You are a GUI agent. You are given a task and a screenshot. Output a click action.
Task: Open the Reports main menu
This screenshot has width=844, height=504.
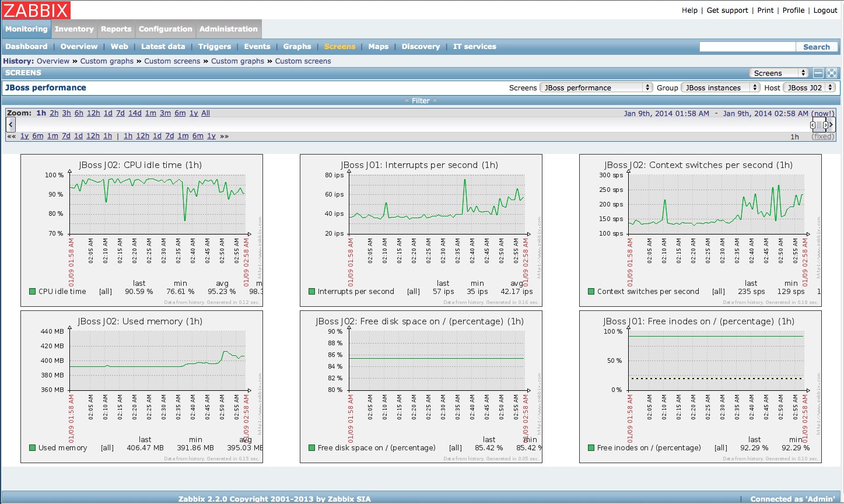coord(116,29)
